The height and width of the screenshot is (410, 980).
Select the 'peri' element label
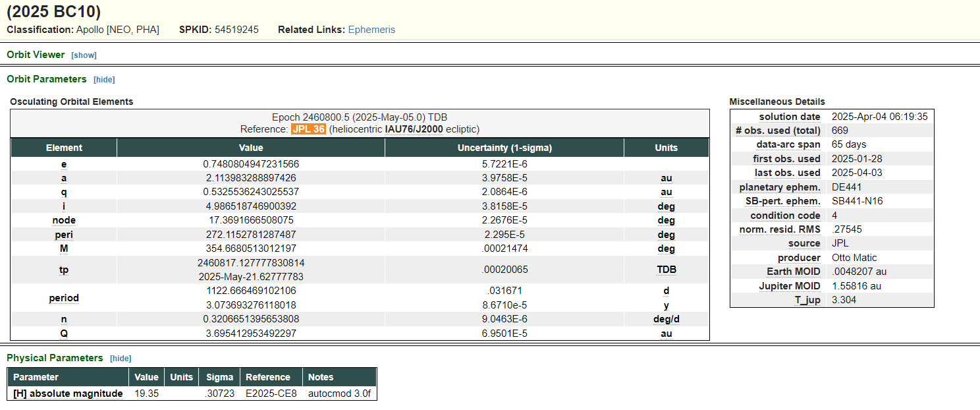[64, 235]
